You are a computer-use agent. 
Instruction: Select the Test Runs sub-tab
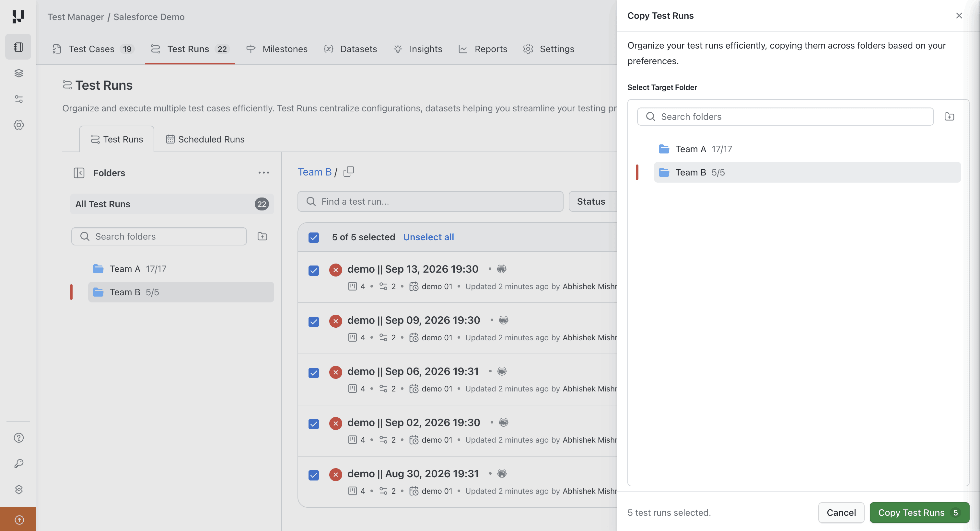pyautogui.click(x=117, y=139)
